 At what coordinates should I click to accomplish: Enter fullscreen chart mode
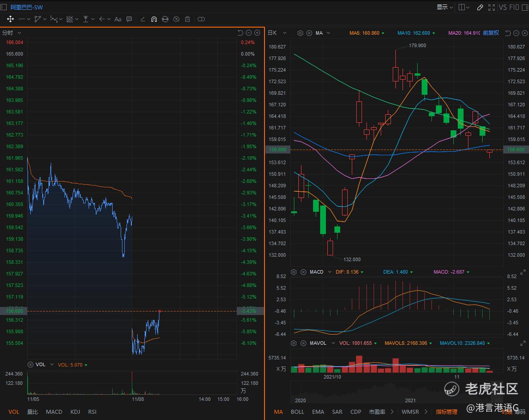coord(492,7)
